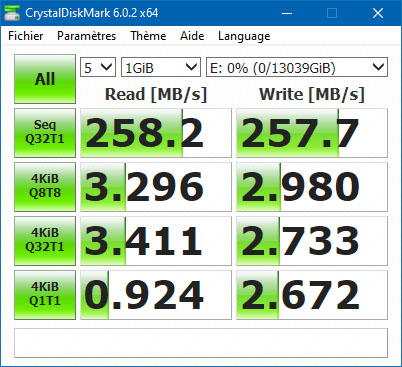The width and height of the screenshot is (402, 367).
Task: Click the 4KiB Q8T8 write result 2.980
Action: point(312,187)
